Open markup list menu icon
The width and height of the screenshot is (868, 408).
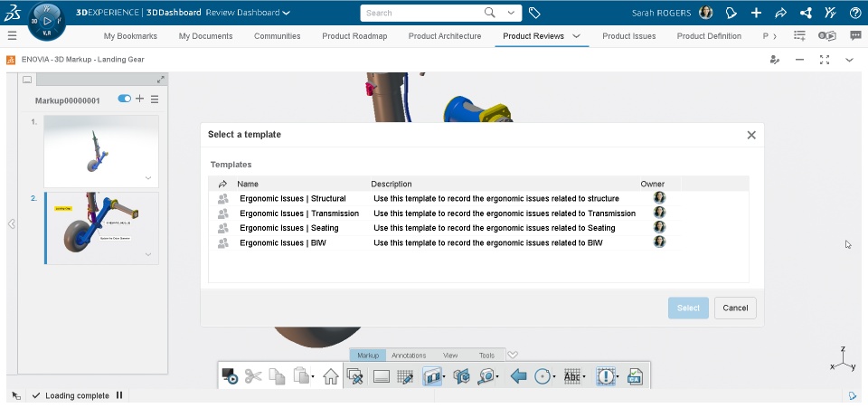pos(155,100)
